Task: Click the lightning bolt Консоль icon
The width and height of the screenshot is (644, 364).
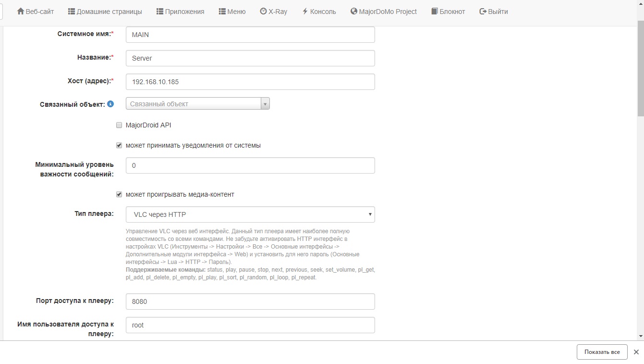Action: [x=305, y=12]
